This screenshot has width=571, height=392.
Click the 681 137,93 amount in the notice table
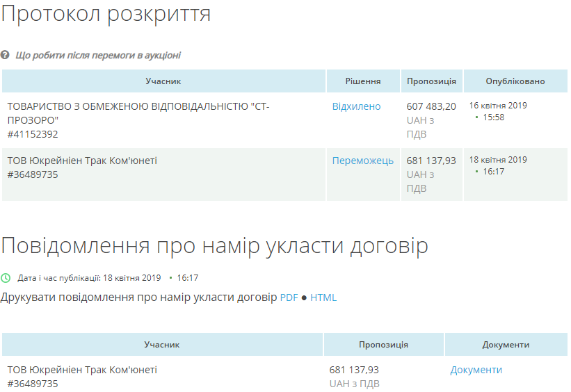pyautogui.click(x=354, y=370)
